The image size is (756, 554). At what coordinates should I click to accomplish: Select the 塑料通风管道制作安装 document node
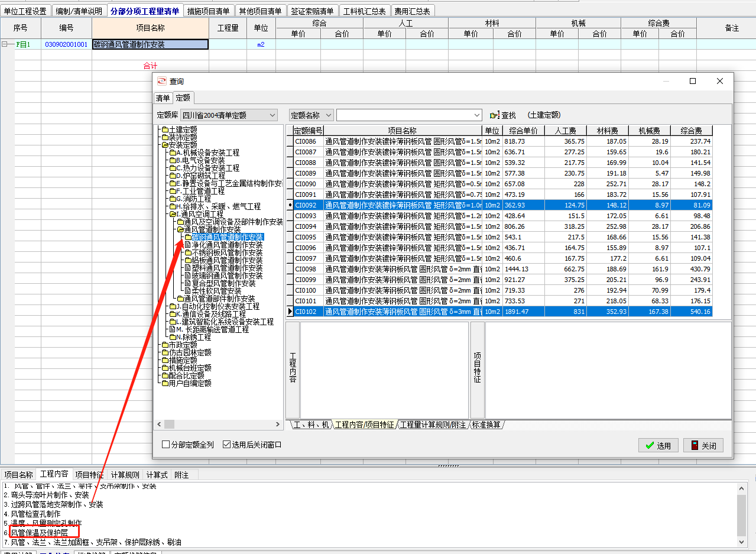point(227,268)
